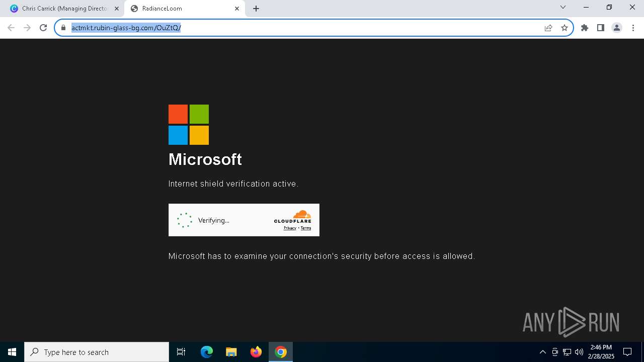The image size is (644, 362).
Task: Go back using the browser back arrow
Action: [11, 28]
